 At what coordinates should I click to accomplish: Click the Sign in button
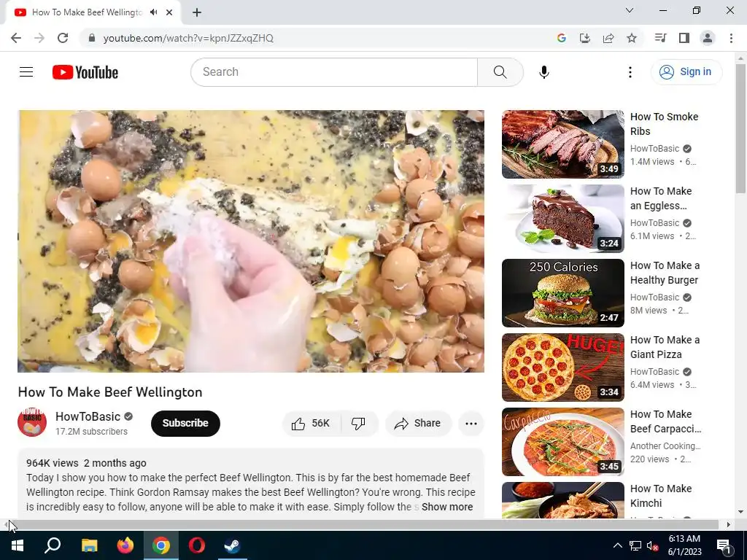pos(686,72)
